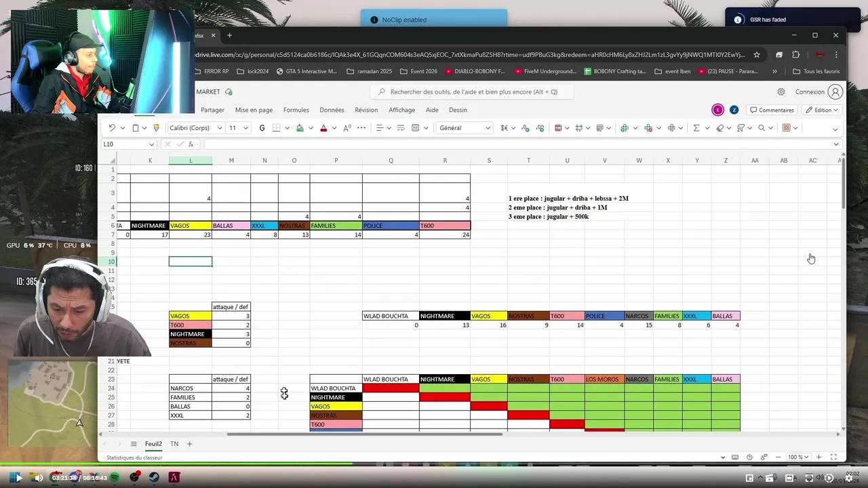The image size is (868, 488).
Task: Select the POLICE blue cell in row 6
Action: (x=391, y=226)
